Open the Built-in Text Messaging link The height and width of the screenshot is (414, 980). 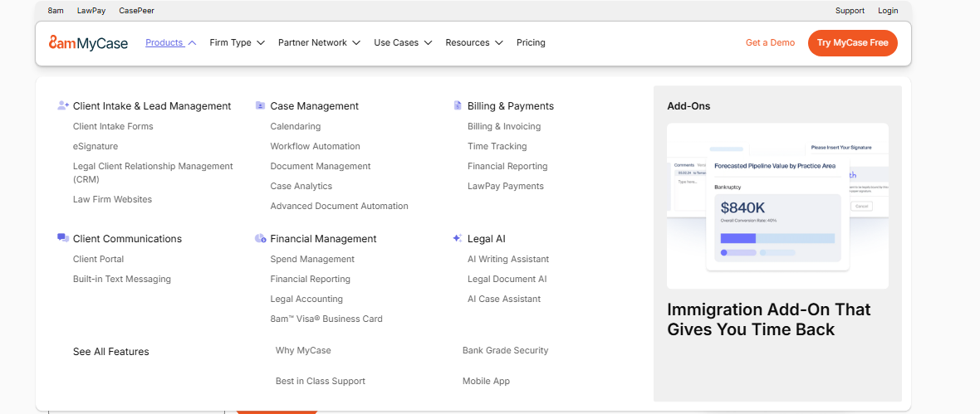pos(122,279)
